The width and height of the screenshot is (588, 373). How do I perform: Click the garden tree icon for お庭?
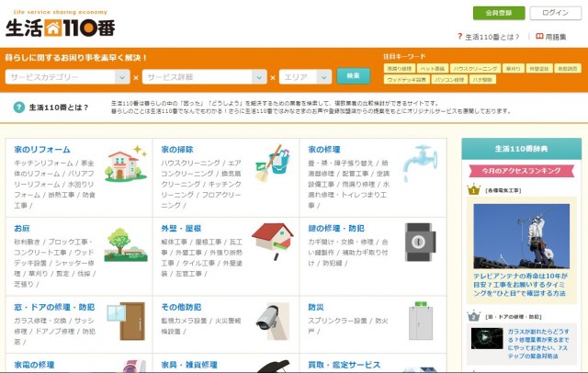[125, 244]
